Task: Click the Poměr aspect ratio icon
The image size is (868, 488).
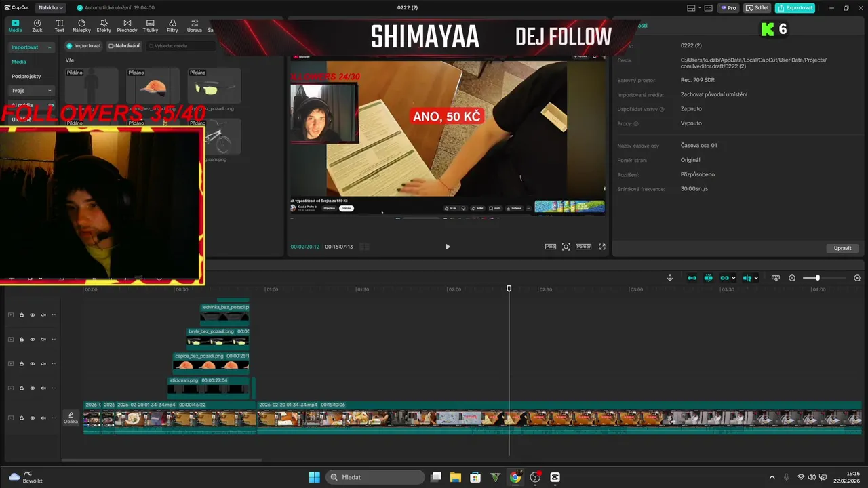Action: 584,247
